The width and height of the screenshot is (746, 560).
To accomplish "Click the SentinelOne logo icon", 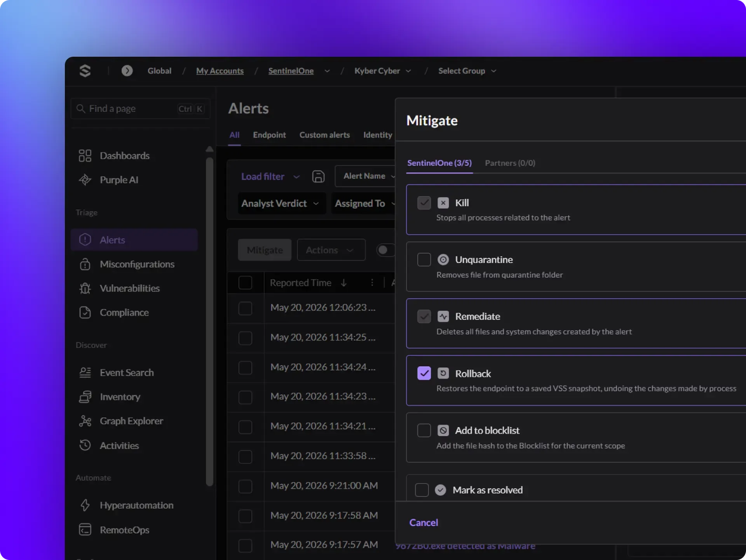I will (85, 71).
